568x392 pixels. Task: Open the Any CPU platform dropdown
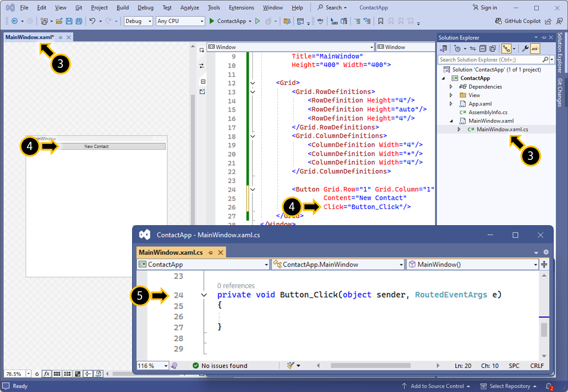[x=180, y=21]
